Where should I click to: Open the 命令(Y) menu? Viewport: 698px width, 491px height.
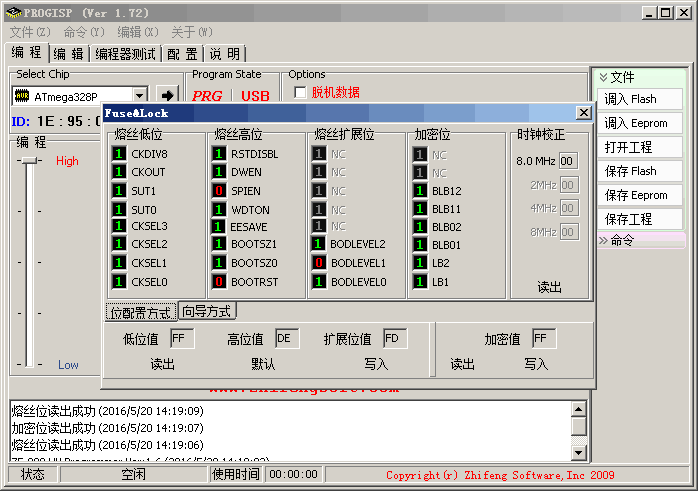click(x=84, y=32)
